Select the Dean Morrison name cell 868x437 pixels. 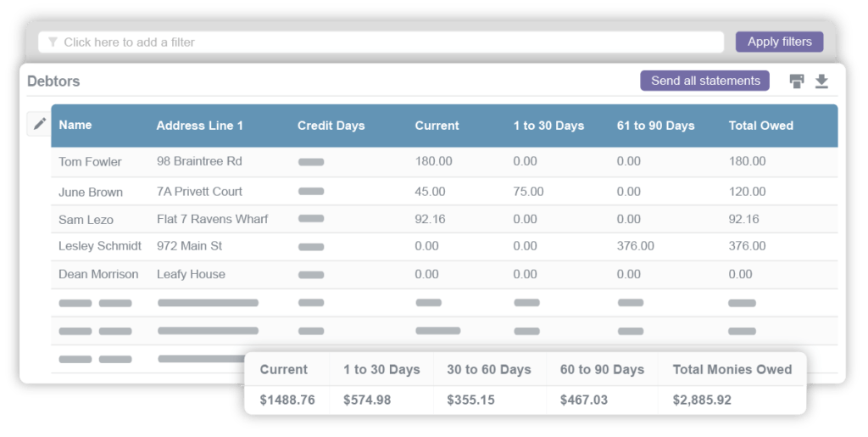(98, 274)
